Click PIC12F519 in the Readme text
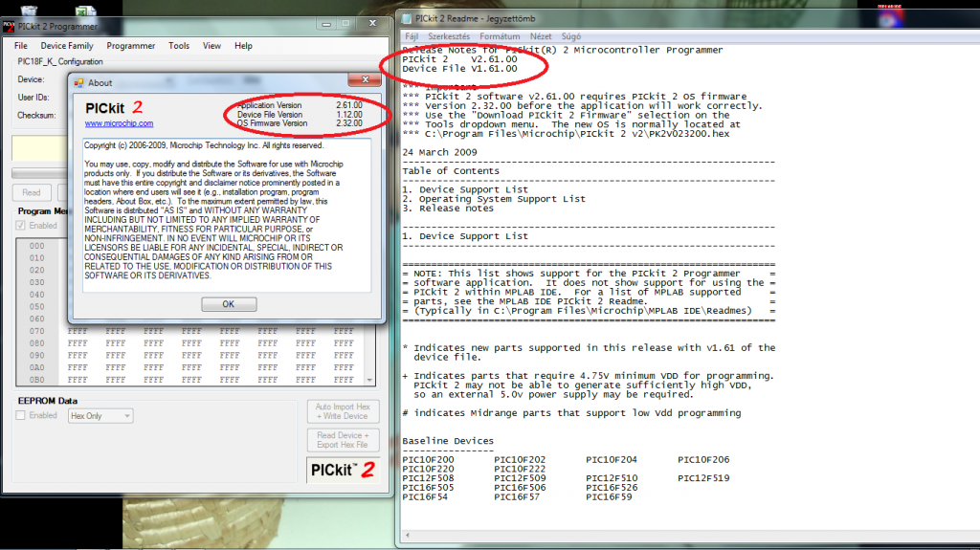Image resolution: width=980 pixels, height=550 pixels. tap(703, 478)
